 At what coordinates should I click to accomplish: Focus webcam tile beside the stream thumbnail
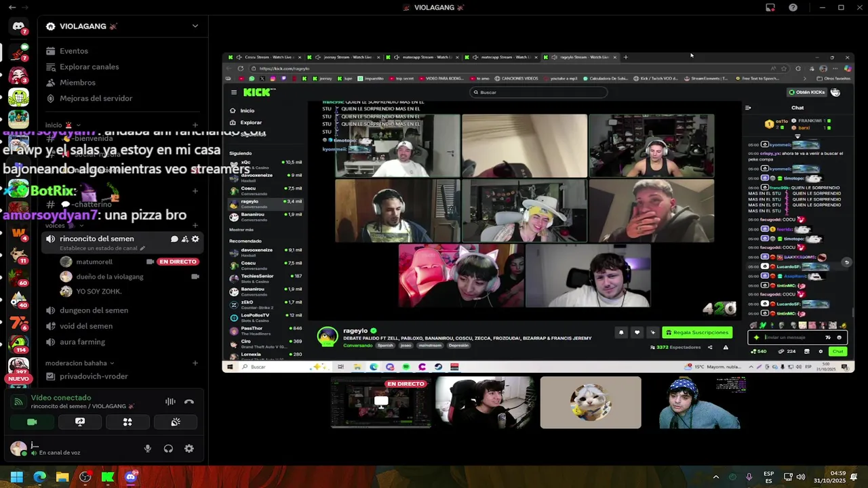tap(486, 403)
